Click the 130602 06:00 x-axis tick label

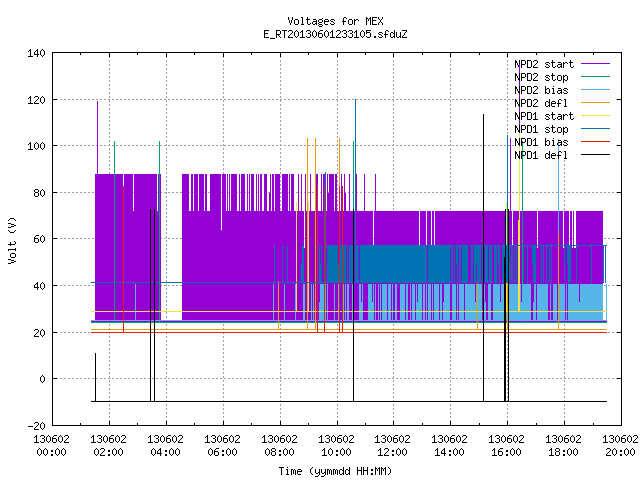coord(222,446)
